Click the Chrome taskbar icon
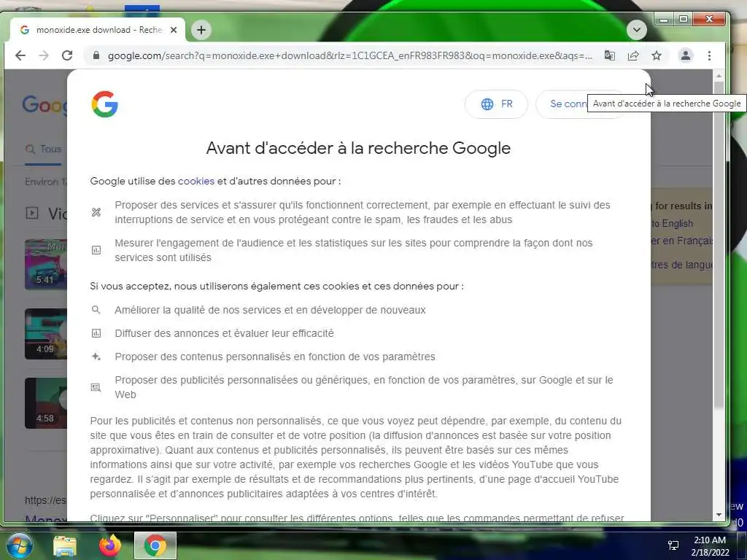 pos(155,545)
